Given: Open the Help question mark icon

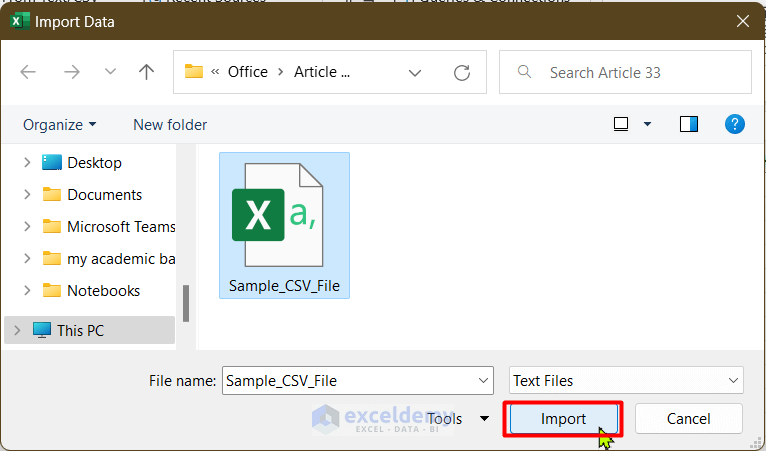Looking at the screenshot, I should (x=735, y=124).
